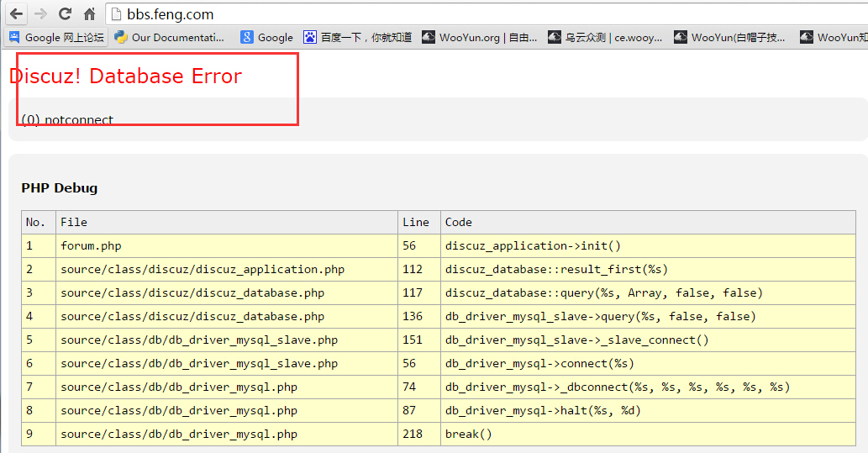Click the WooYun.org bookmark favicon
The height and width of the screenshot is (453, 868).
429,37
